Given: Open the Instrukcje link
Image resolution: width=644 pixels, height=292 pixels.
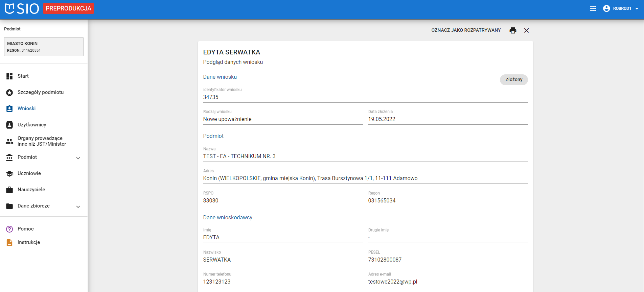Looking at the screenshot, I should (29, 242).
